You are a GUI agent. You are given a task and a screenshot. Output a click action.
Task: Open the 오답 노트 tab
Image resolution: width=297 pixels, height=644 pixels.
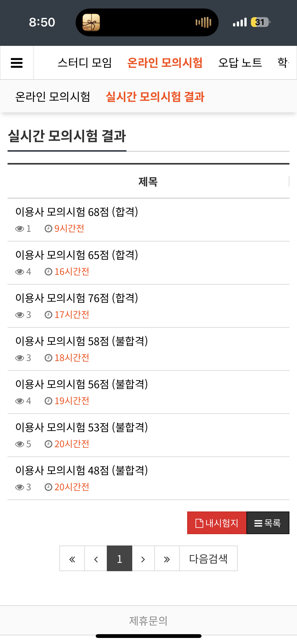[x=240, y=63]
